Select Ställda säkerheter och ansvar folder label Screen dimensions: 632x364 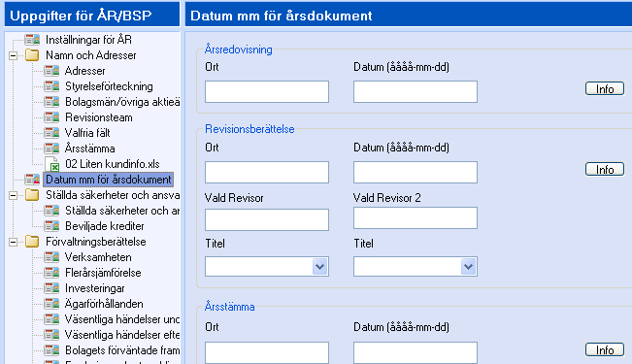coord(113,195)
